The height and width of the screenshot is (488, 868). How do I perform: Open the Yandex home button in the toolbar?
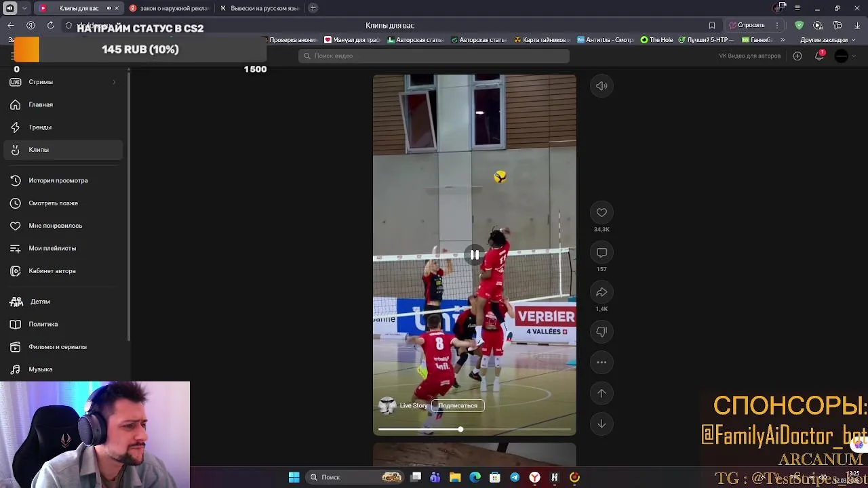[31, 25]
